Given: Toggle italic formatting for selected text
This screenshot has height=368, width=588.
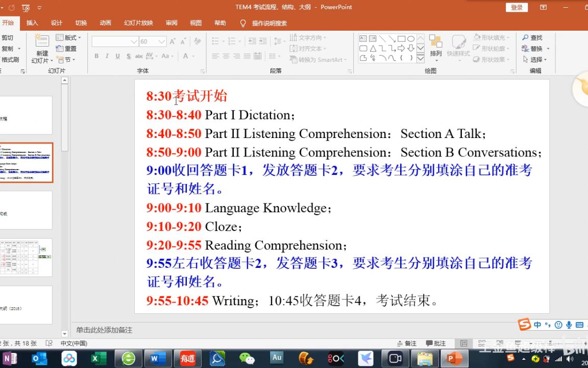Looking at the screenshot, I should [107, 56].
